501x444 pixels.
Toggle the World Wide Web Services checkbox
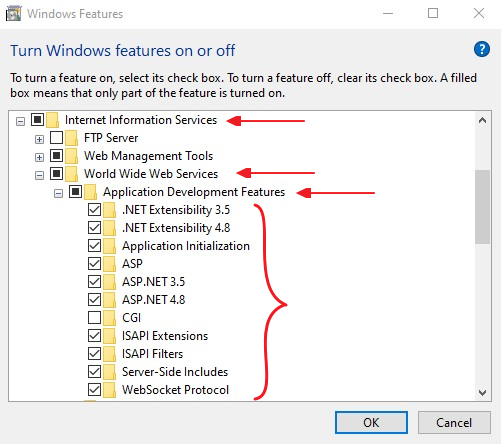point(56,173)
